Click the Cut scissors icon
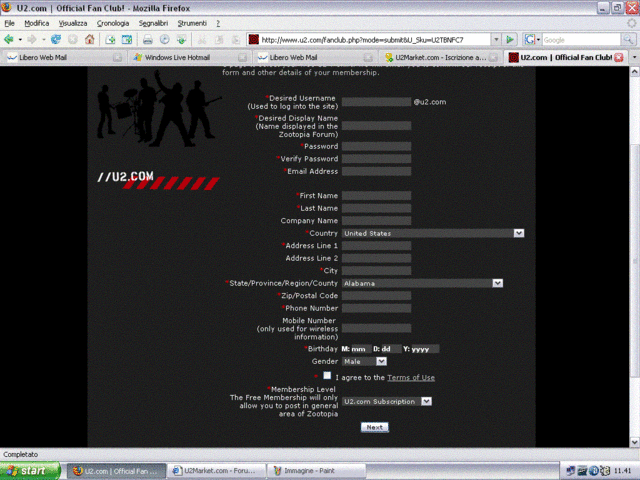This screenshot has width=640, height=480. coord(202,40)
